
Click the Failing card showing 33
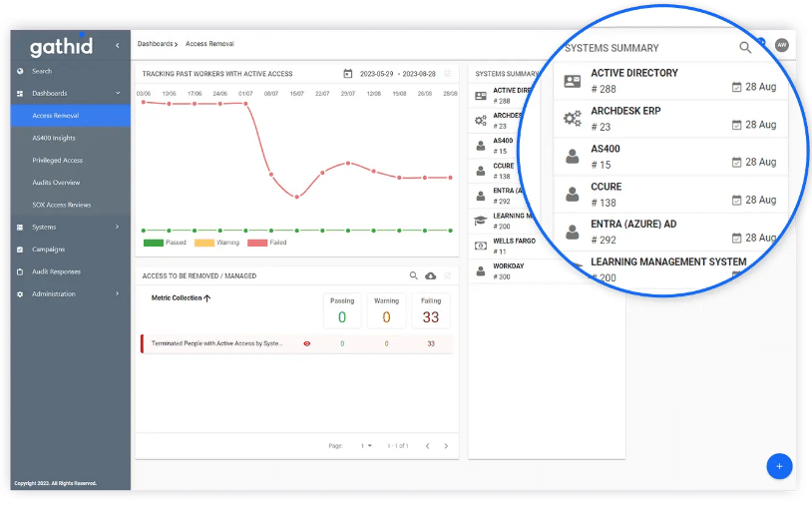pyautogui.click(x=431, y=311)
